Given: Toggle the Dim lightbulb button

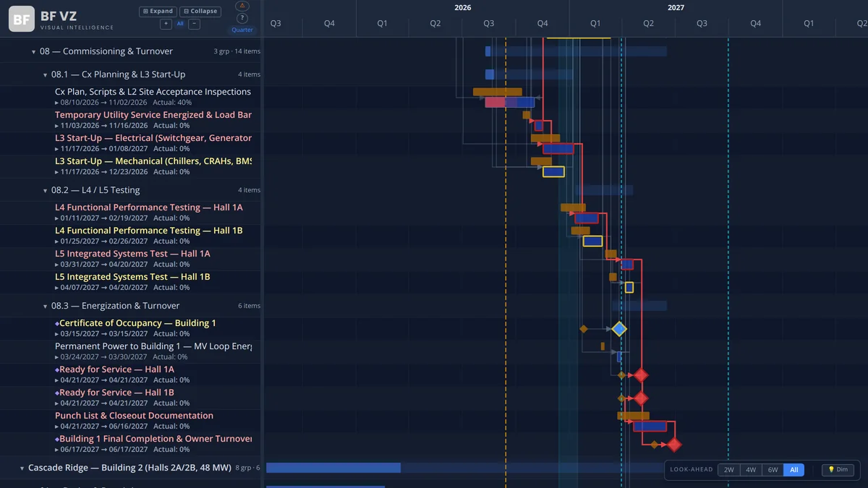Looking at the screenshot, I should (838, 470).
